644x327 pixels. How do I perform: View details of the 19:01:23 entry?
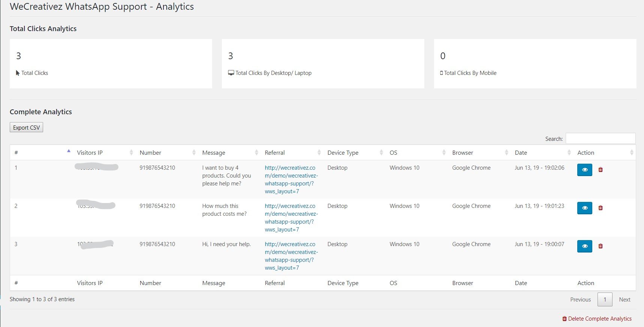click(x=584, y=208)
